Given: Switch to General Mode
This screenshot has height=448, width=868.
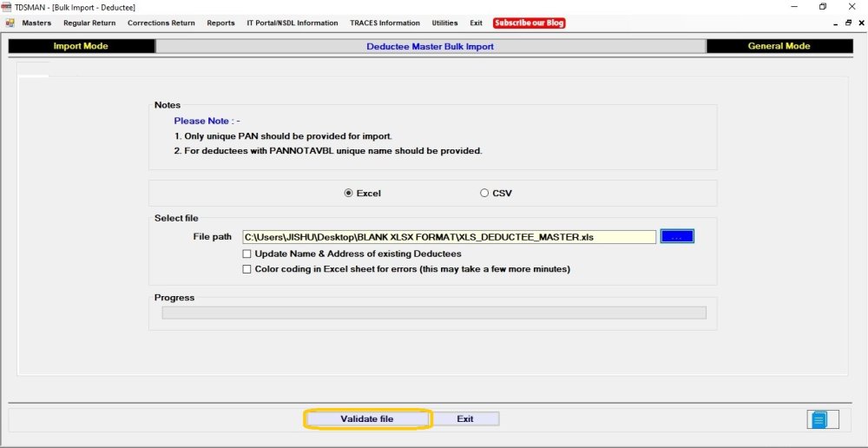Looking at the screenshot, I should [x=779, y=46].
